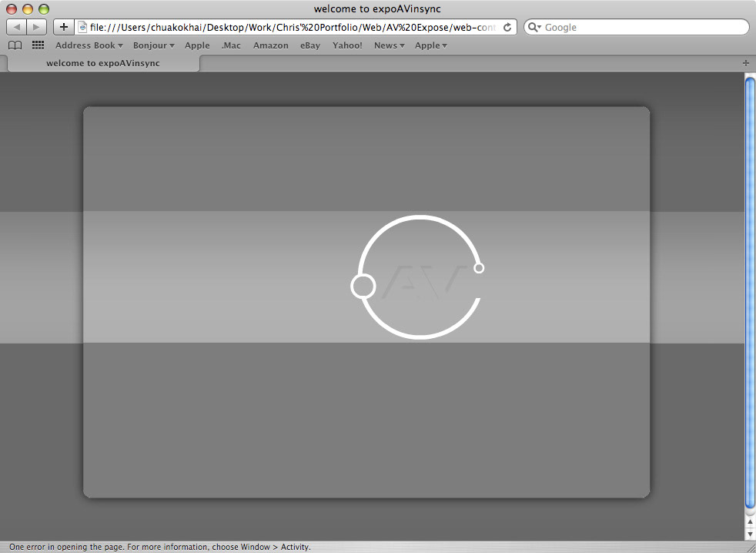Minimize the window with the yellow button
Screen dimensions: 756x553
click(28, 8)
